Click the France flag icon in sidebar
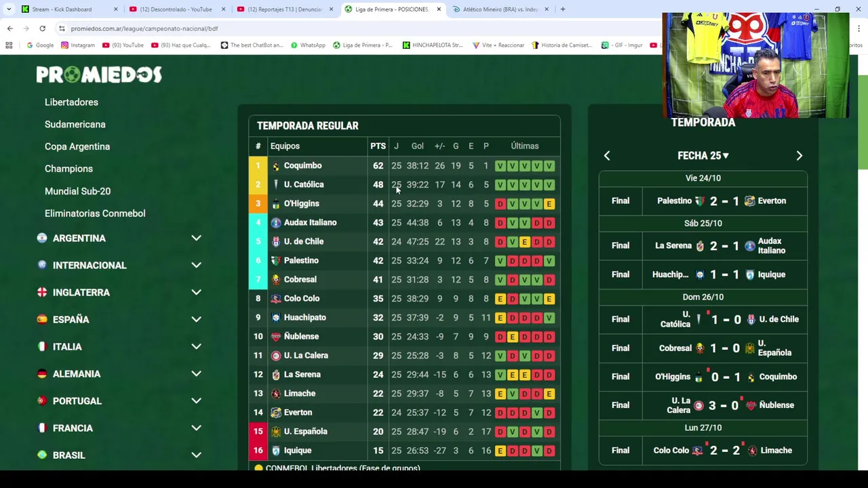Screen dimensions: 868x488 [x=42, y=428]
